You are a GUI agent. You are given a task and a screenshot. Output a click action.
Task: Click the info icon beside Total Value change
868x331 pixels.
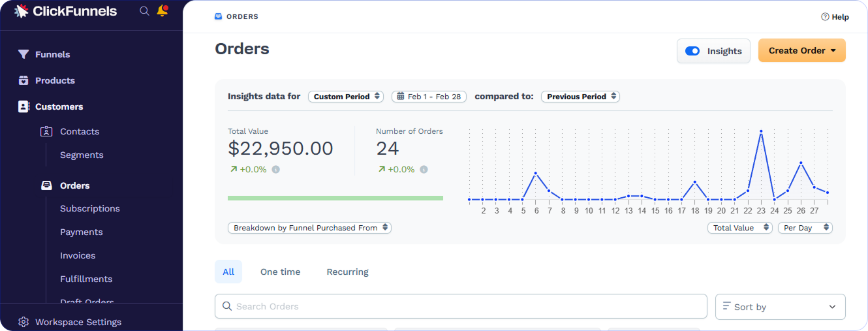pyautogui.click(x=275, y=170)
